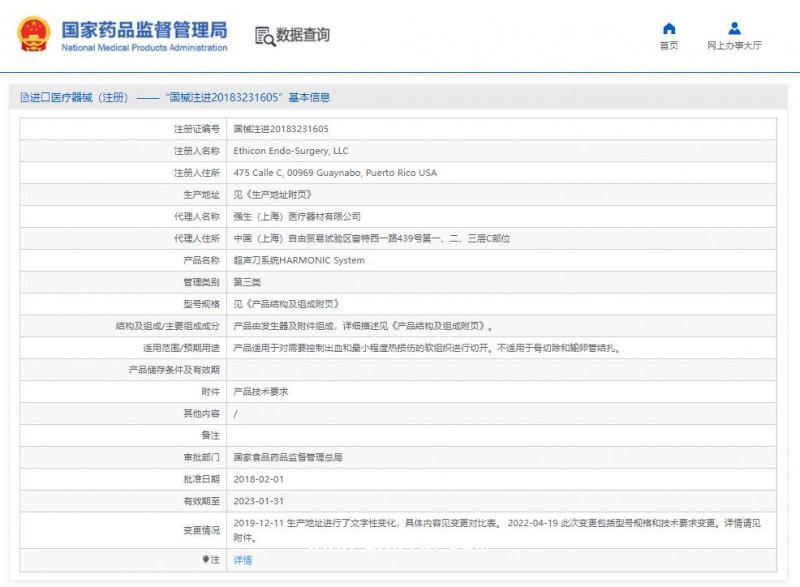The image size is (800, 587).
Task: Click the national emblem logo in the header
Action: point(33,33)
